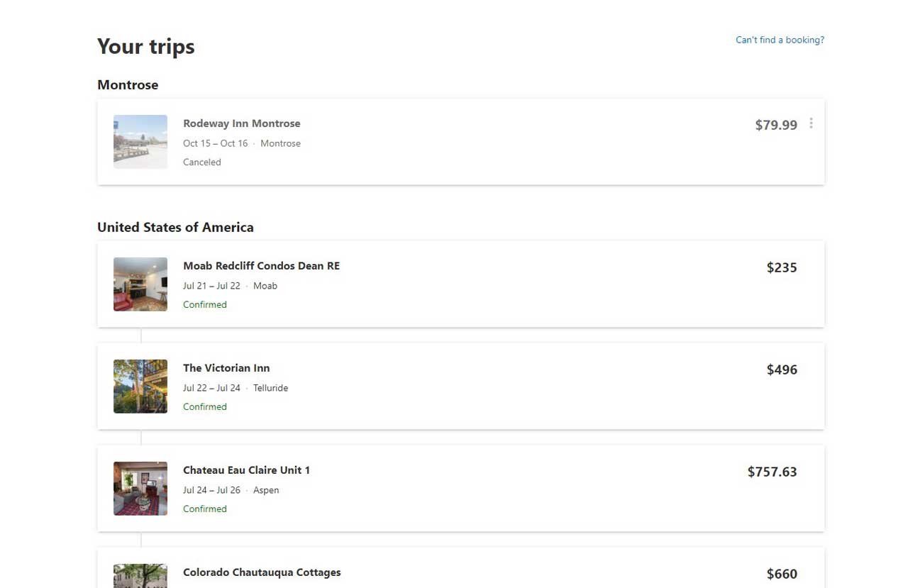Open Moab Redcliff Condos thumbnail photo

pos(140,284)
